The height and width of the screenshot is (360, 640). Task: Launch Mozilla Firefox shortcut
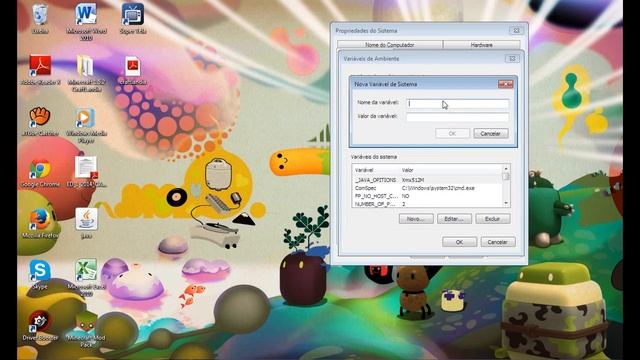40,223
